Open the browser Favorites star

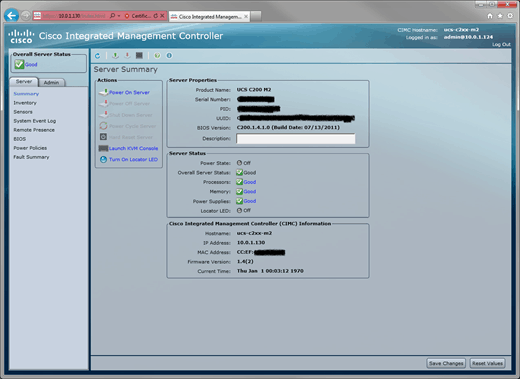(x=500, y=16)
